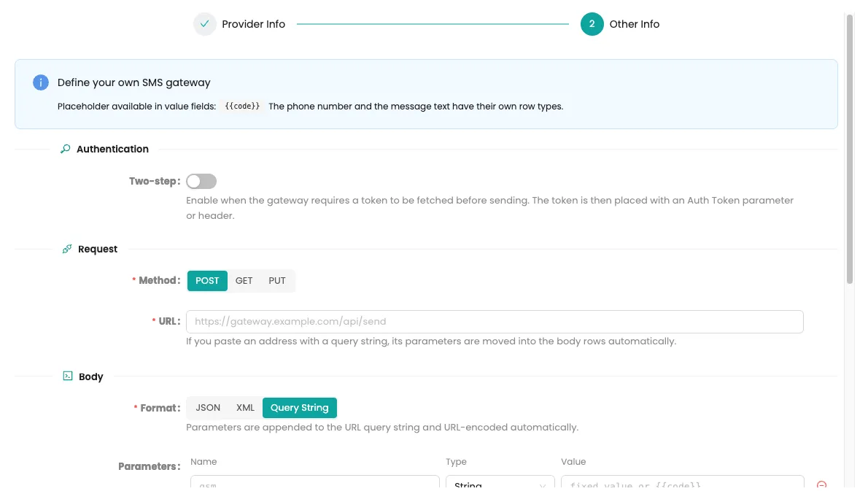
Task: Remove the parameter row with the minus icon
Action: click(821, 484)
